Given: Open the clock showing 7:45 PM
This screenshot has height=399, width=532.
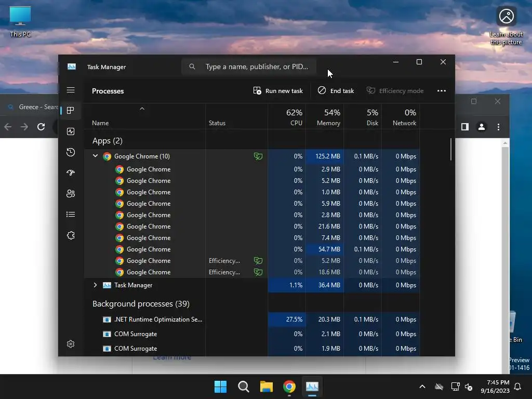Looking at the screenshot, I should coord(495,387).
